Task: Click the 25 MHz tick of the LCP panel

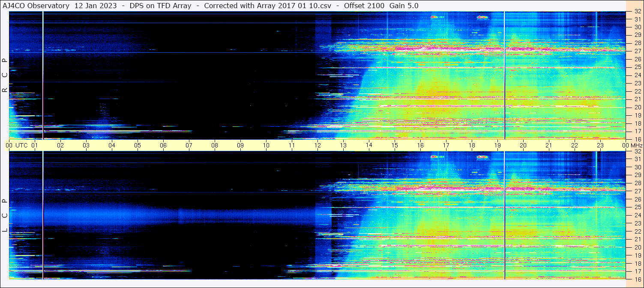Action: click(x=637, y=207)
